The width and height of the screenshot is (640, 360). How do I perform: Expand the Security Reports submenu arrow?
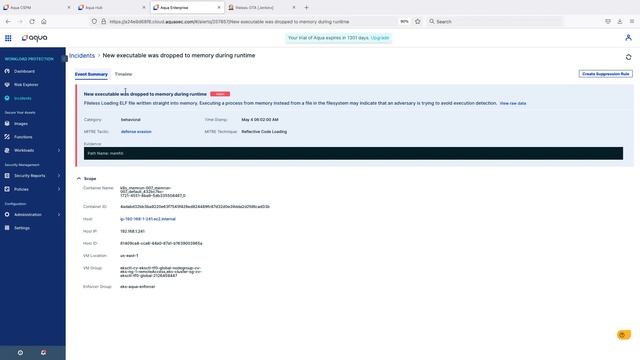coord(59,176)
